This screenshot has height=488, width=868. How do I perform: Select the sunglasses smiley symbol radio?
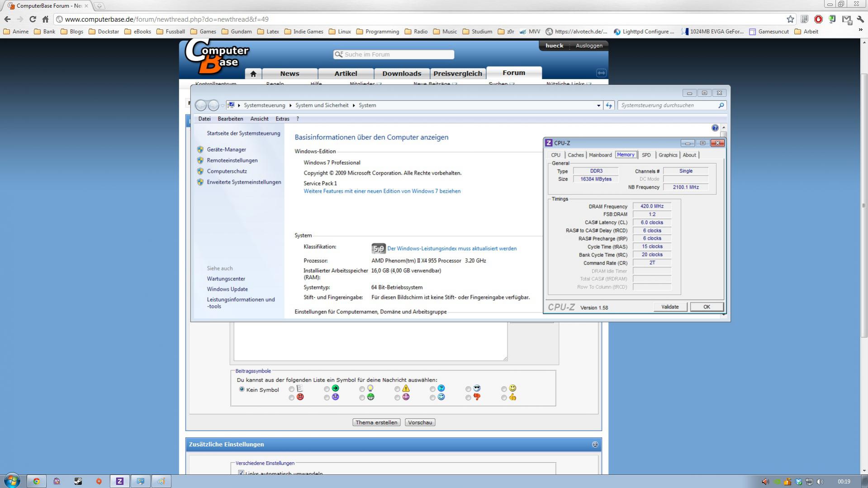point(469,389)
